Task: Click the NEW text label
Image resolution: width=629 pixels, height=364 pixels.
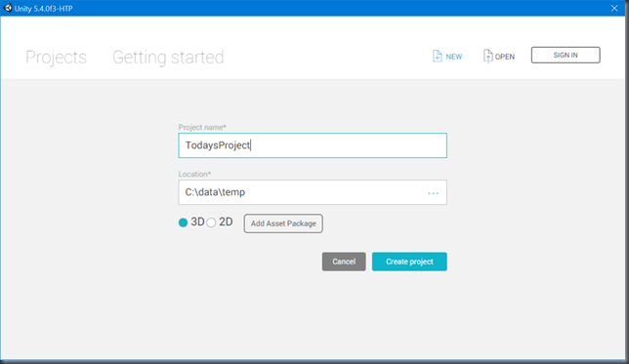Action: coord(454,57)
